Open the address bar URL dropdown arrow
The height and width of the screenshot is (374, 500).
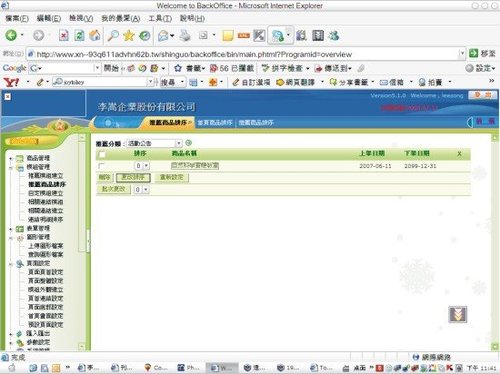coord(462,53)
